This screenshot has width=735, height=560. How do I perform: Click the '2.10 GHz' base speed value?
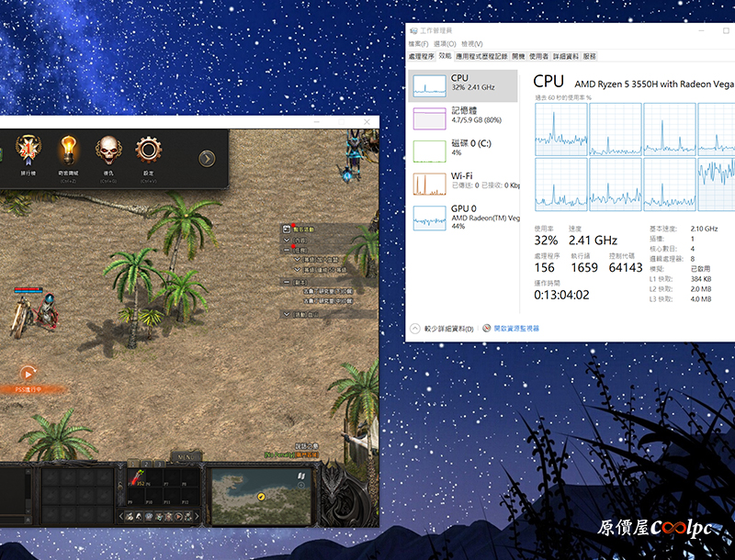[x=704, y=229]
